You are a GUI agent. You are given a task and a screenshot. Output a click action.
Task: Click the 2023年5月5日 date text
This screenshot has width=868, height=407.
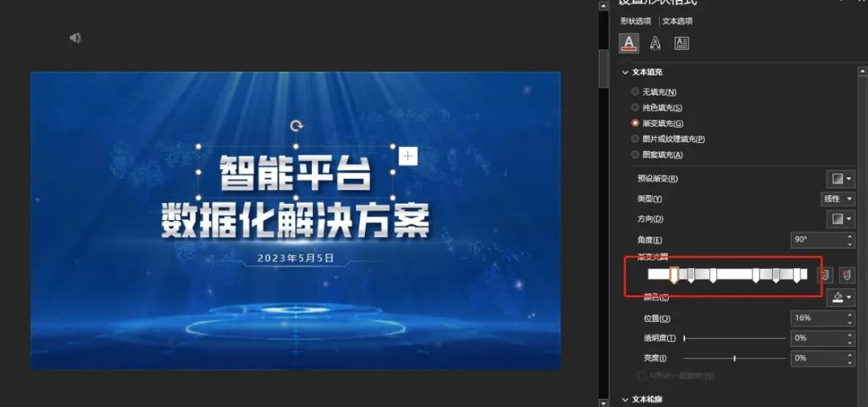click(x=296, y=258)
